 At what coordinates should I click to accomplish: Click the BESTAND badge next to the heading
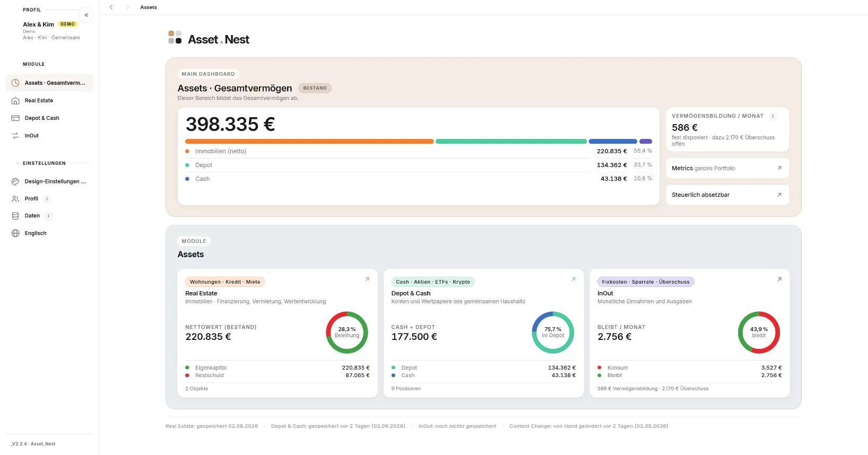[x=315, y=88]
